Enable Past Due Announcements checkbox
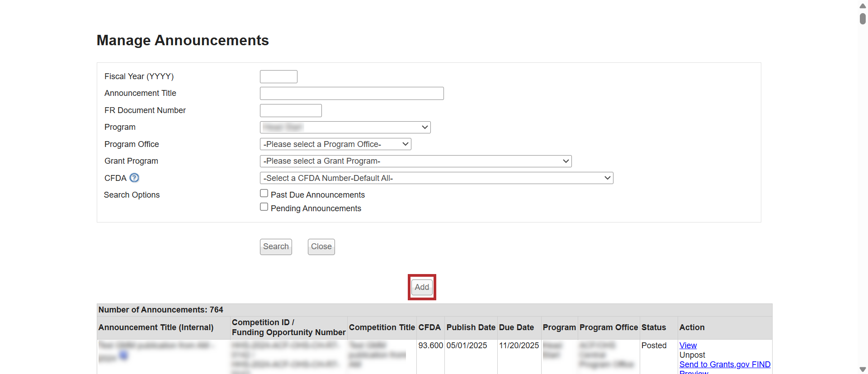The image size is (868, 374). point(264,194)
